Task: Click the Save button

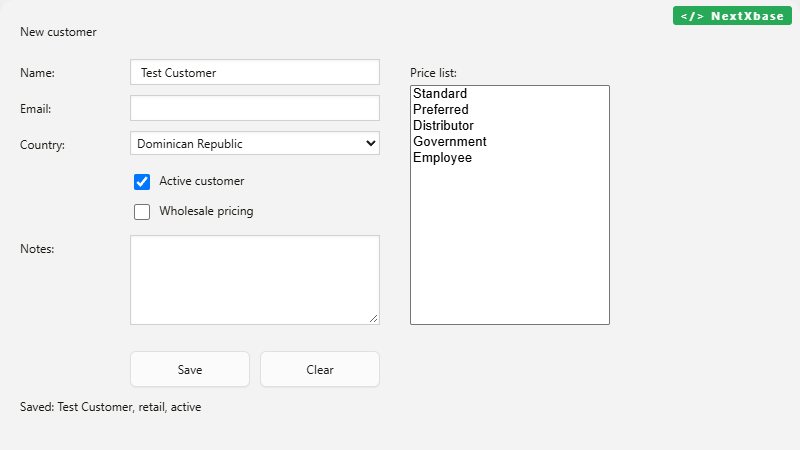Action: point(190,369)
